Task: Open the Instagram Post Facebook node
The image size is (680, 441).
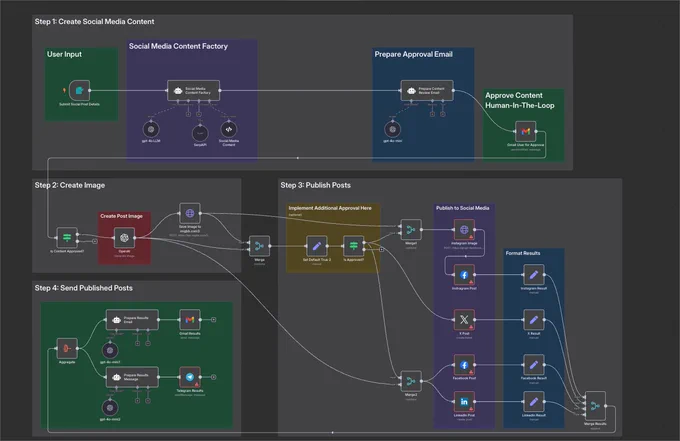Action: click(x=464, y=275)
